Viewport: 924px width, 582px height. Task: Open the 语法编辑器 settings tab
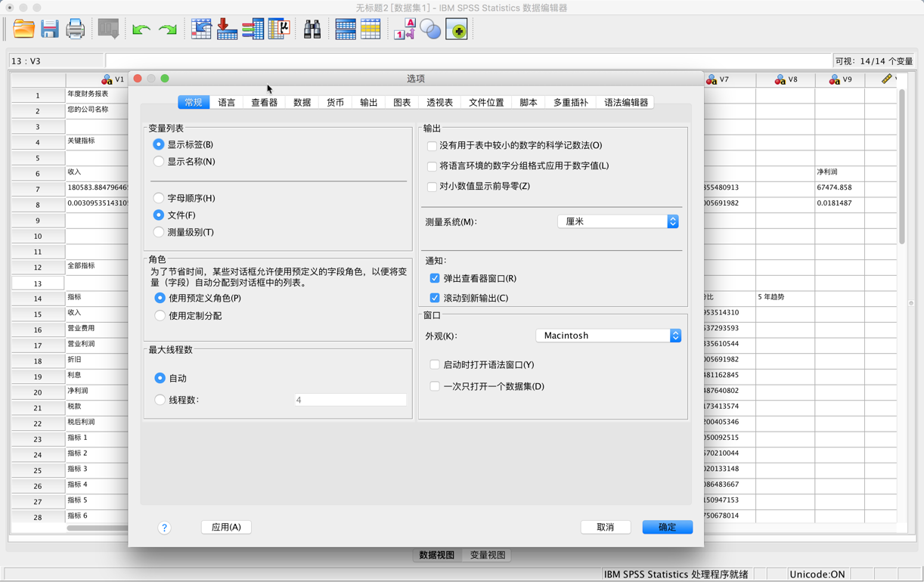(628, 102)
